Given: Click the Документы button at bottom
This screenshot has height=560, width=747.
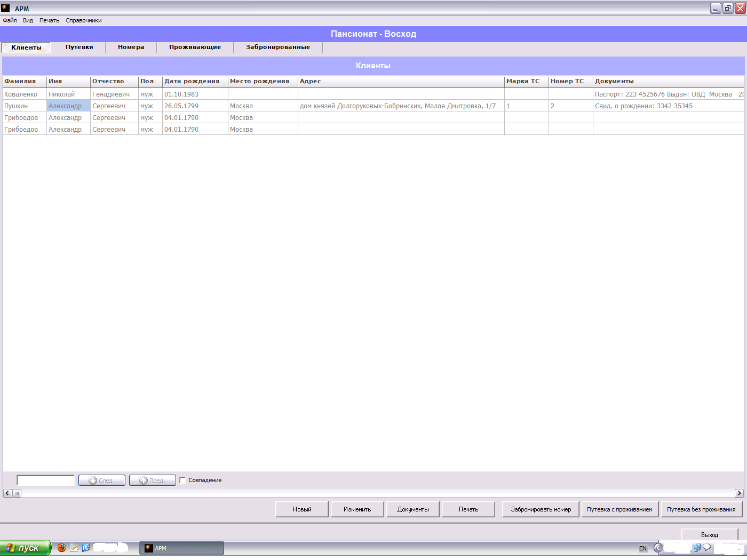Looking at the screenshot, I should tap(413, 509).
